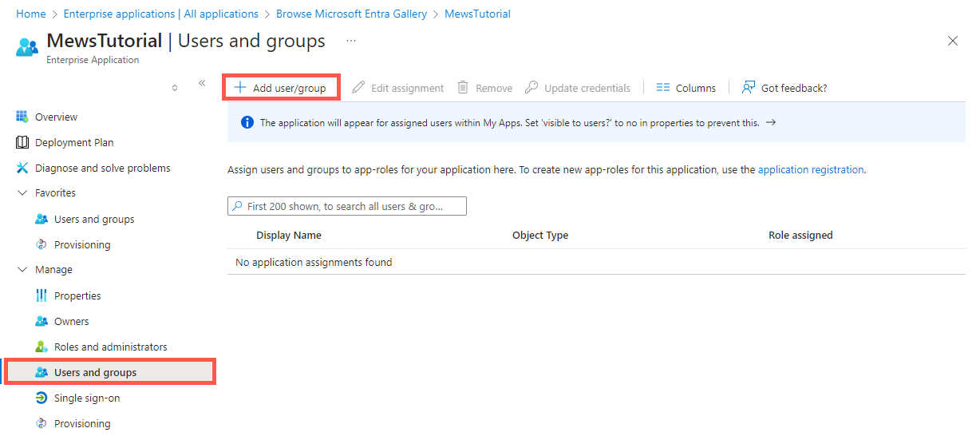Click the Owners people icon
This screenshot has height=436, width=980.
pos(41,321)
